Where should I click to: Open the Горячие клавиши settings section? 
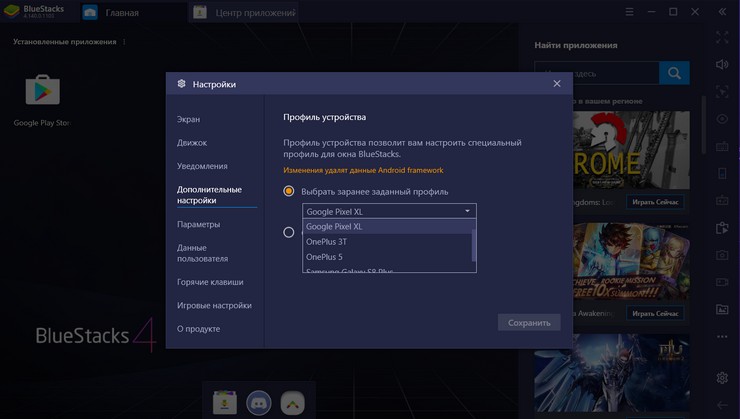point(210,282)
